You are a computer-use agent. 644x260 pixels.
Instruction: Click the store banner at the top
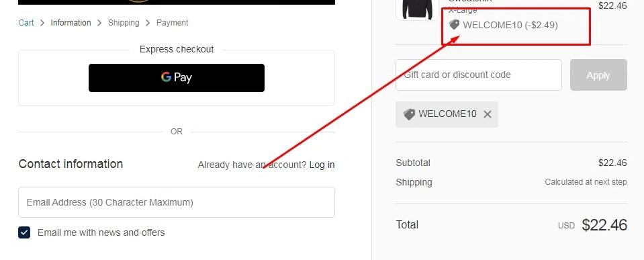pyautogui.click(x=177, y=2)
